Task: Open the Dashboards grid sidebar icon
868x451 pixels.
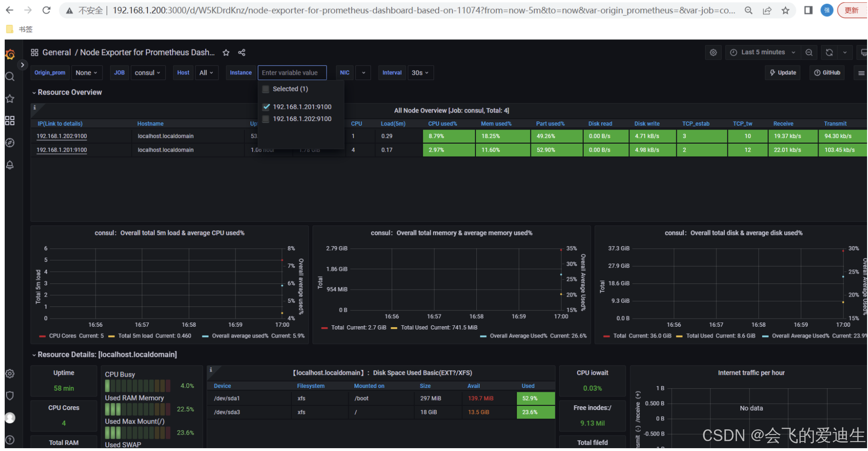Action: coord(10,121)
